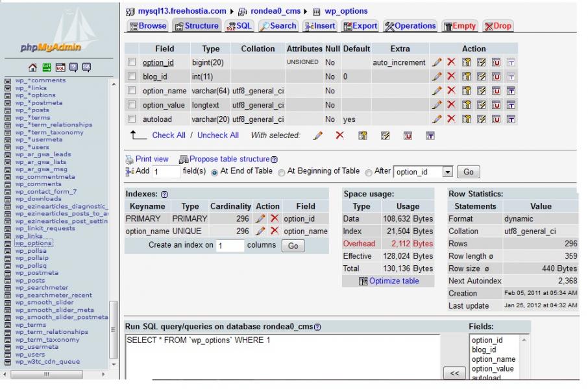Add unique icon on option_value row
588x389 pixels.
pos(496,105)
